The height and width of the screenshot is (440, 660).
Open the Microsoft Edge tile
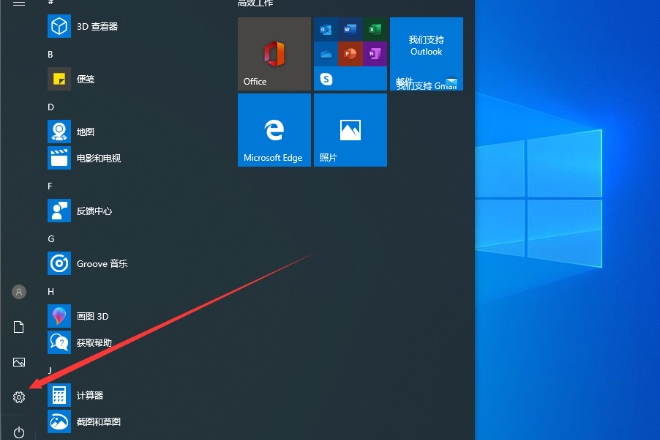pos(274,130)
